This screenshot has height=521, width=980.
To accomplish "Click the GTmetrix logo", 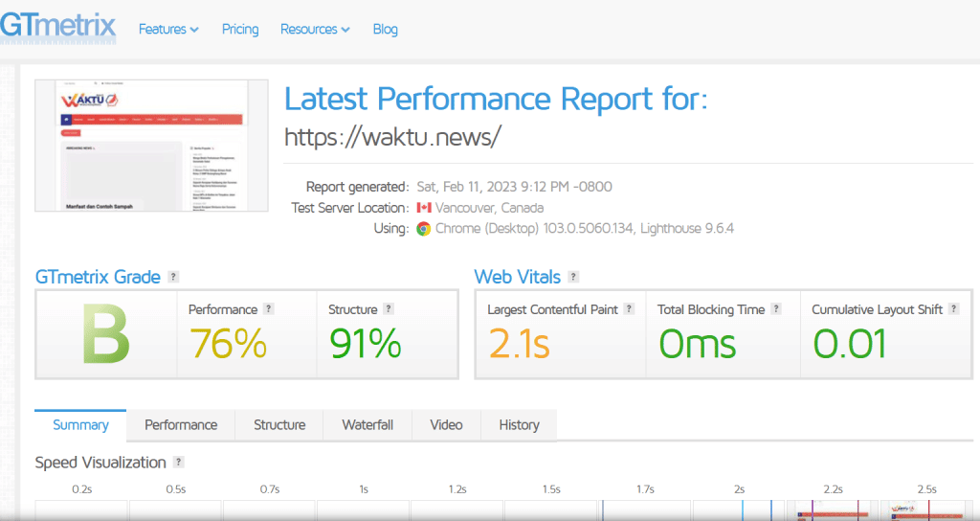I will tap(57, 26).
